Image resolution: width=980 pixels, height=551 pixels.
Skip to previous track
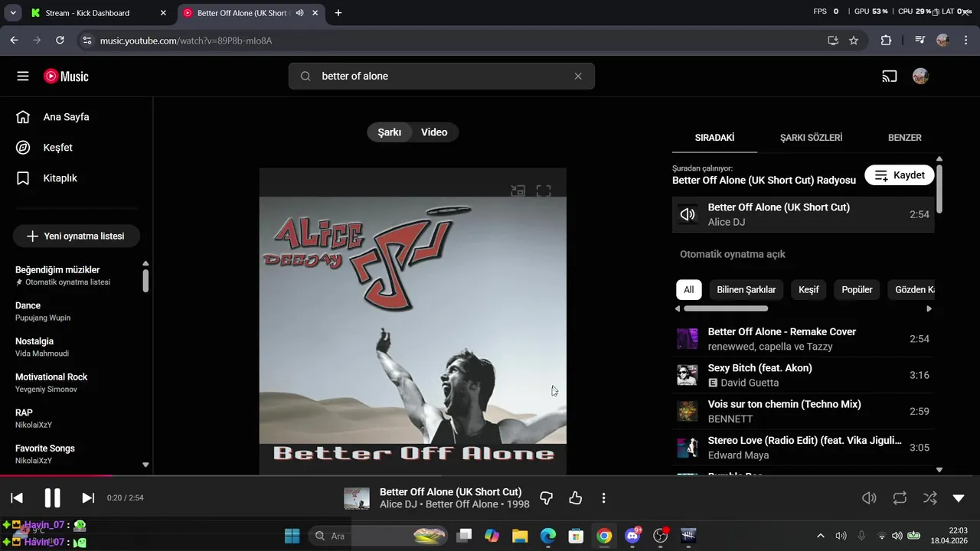[17, 498]
